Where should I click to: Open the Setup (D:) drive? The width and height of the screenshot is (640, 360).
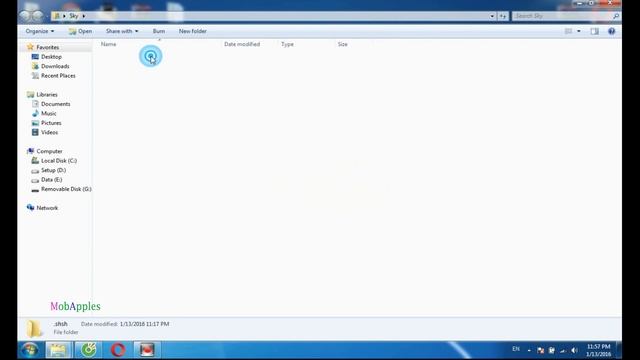pyautogui.click(x=53, y=170)
